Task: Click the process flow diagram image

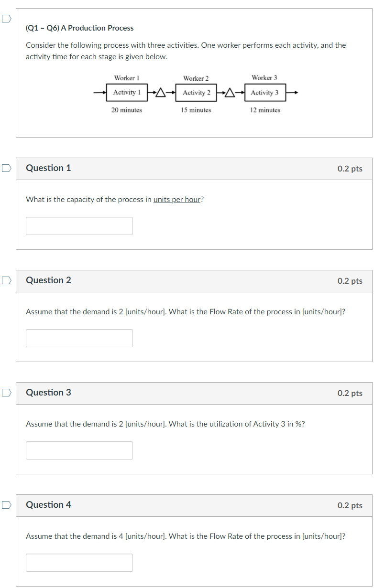Action: click(x=196, y=93)
